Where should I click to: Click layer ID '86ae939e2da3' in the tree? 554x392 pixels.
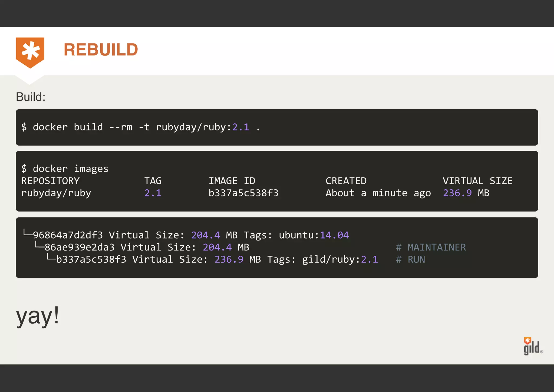pyautogui.click(x=80, y=247)
